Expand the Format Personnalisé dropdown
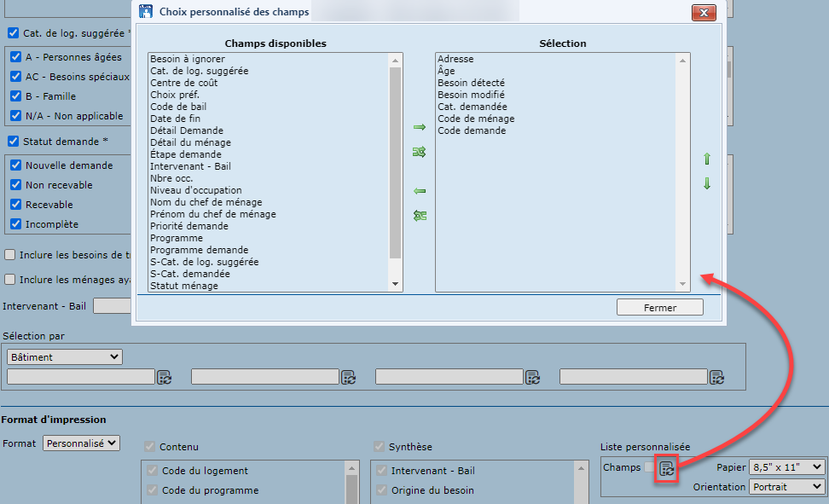The height and width of the screenshot is (504, 829). point(82,443)
